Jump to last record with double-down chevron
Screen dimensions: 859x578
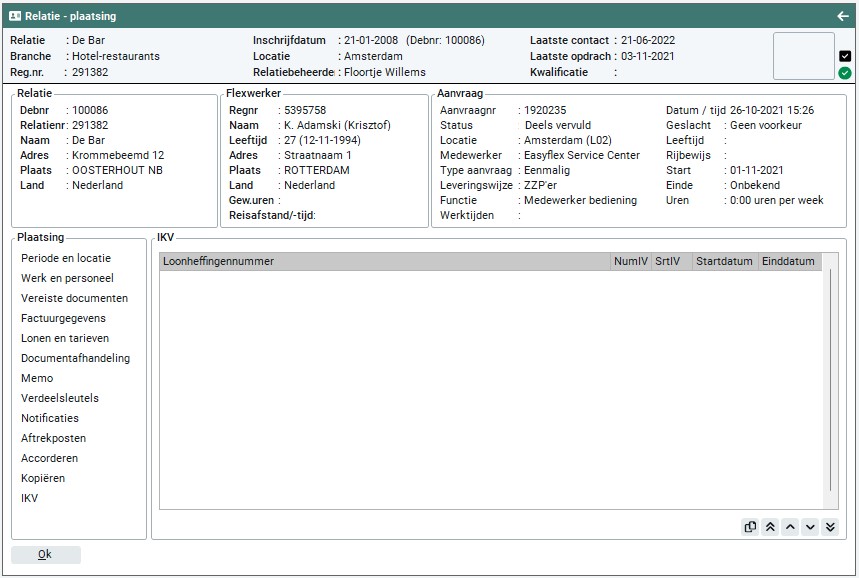point(830,527)
